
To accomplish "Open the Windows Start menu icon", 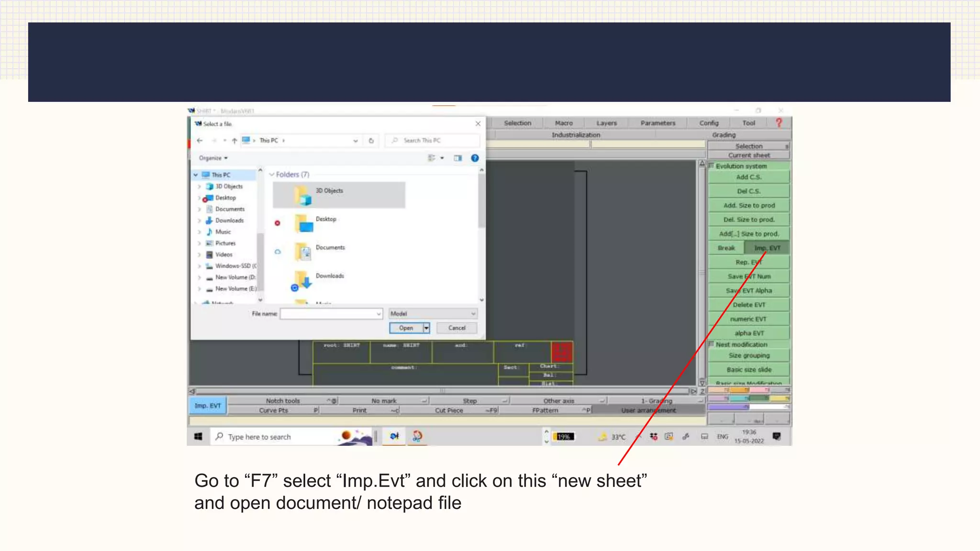I will coord(198,436).
